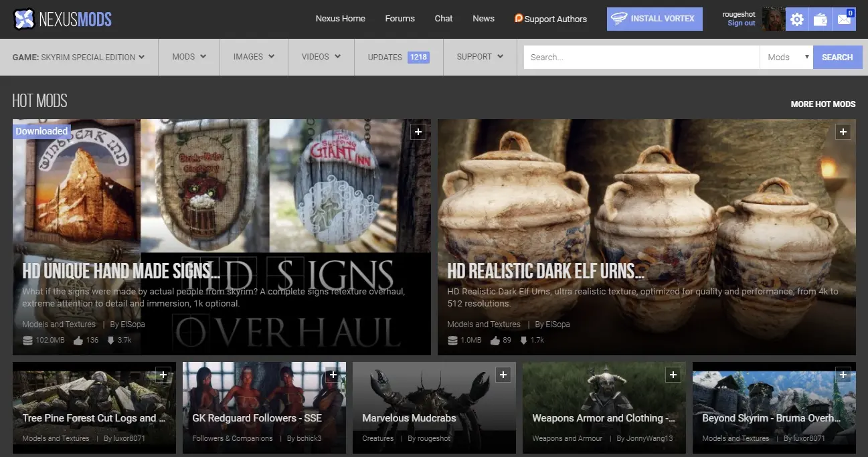Click the Support Authors Patreon icon
This screenshot has height=457, width=868.
pyautogui.click(x=518, y=18)
